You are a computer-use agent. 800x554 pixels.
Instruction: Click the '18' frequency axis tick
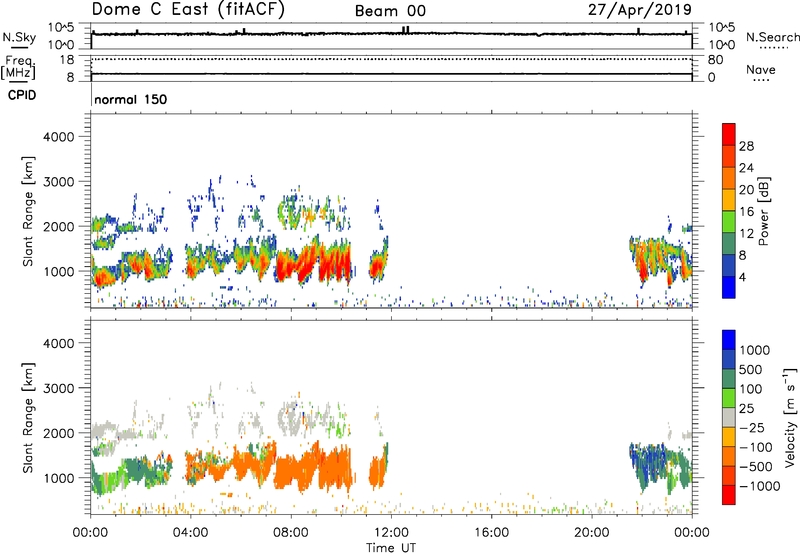tap(67, 60)
